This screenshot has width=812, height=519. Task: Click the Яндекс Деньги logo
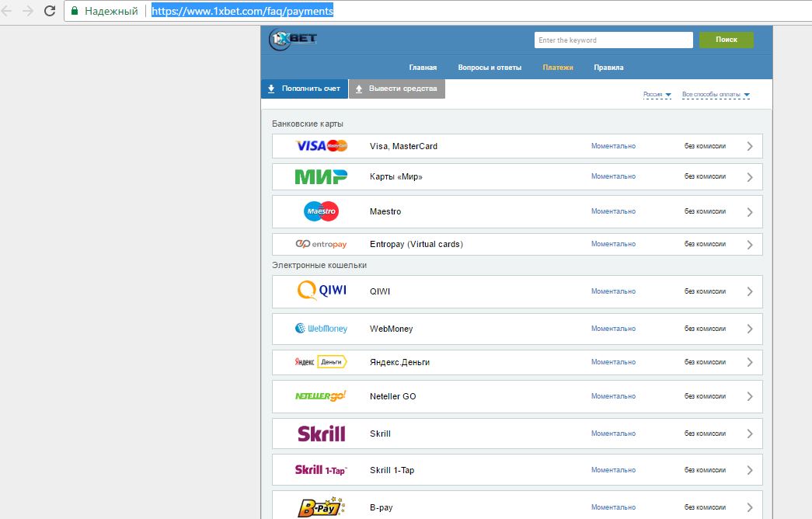[321, 362]
